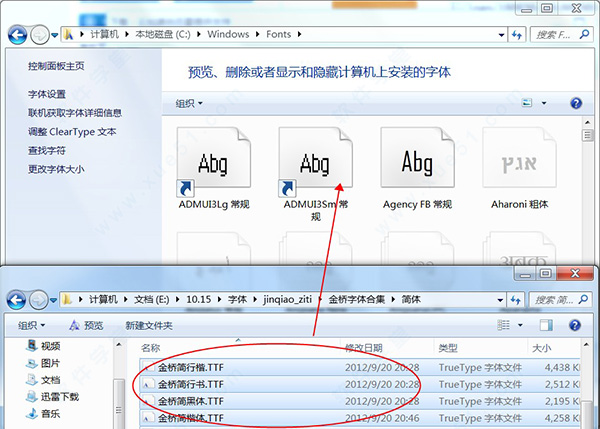Select the Fonts breadcrumb segment
The width and height of the screenshot is (600, 429).
(279, 34)
